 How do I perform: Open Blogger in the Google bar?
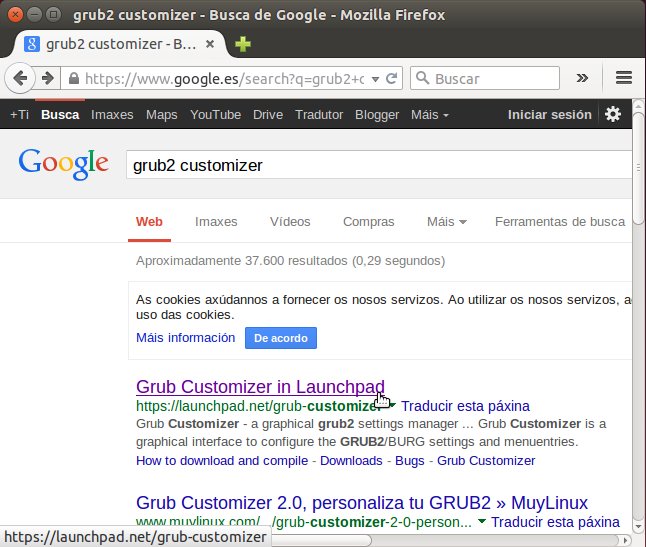pos(377,115)
